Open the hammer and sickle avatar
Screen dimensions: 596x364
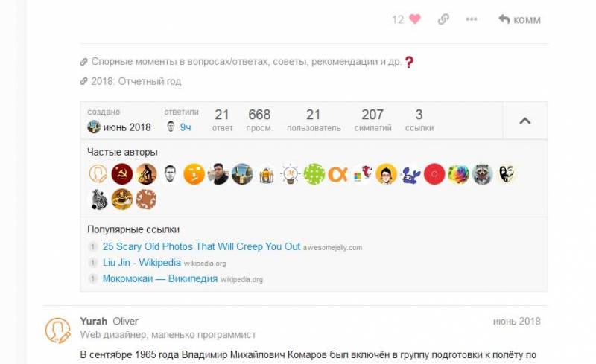tap(122, 174)
